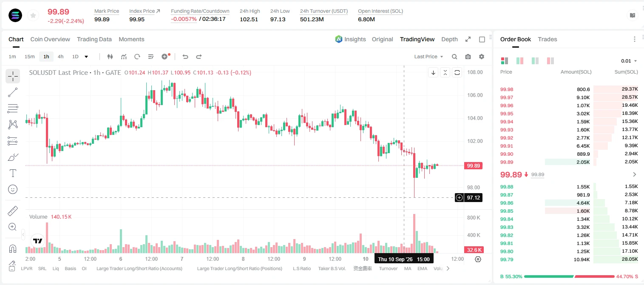This screenshot has width=644, height=285.
Task: Add SOL to favorites with star
Action: pyautogui.click(x=33, y=16)
